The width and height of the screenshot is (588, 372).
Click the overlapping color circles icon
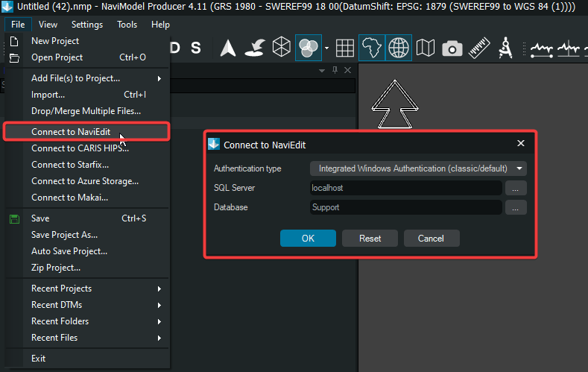point(309,48)
